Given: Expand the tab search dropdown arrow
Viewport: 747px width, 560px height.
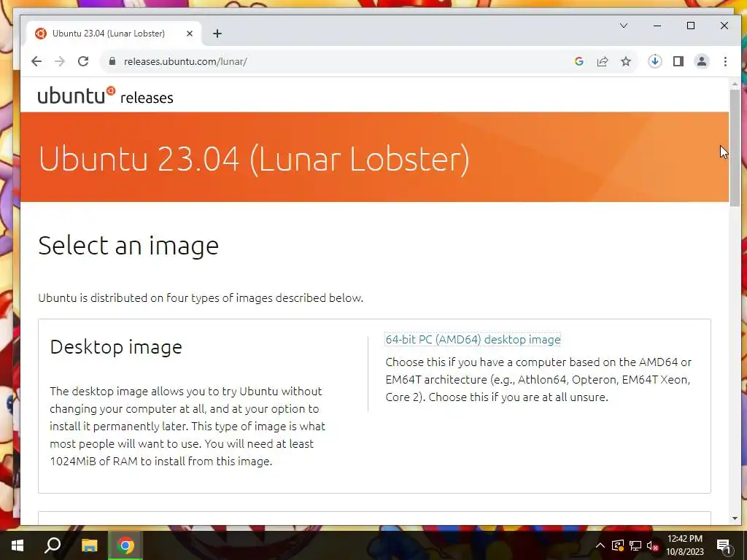Looking at the screenshot, I should click(x=624, y=26).
